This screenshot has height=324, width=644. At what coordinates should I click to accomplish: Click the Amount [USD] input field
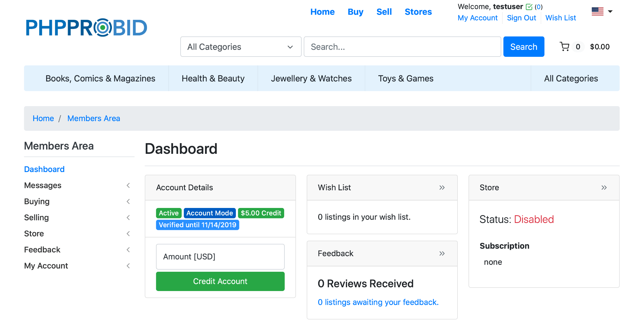tap(220, 257)
